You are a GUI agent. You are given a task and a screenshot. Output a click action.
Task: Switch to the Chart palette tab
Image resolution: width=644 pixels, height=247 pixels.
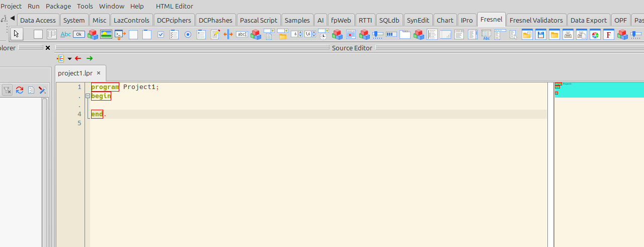tap(445, 20)
